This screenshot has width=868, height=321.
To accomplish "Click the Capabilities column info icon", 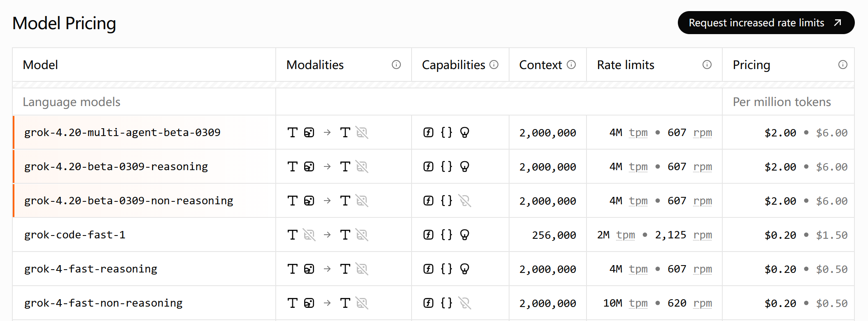I will [x=494, y=65].
